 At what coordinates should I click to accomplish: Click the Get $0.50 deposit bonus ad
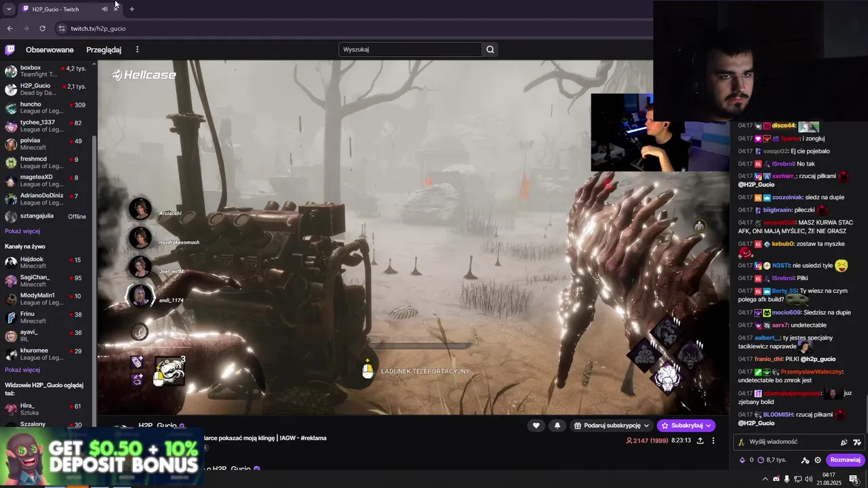[102, 457]
